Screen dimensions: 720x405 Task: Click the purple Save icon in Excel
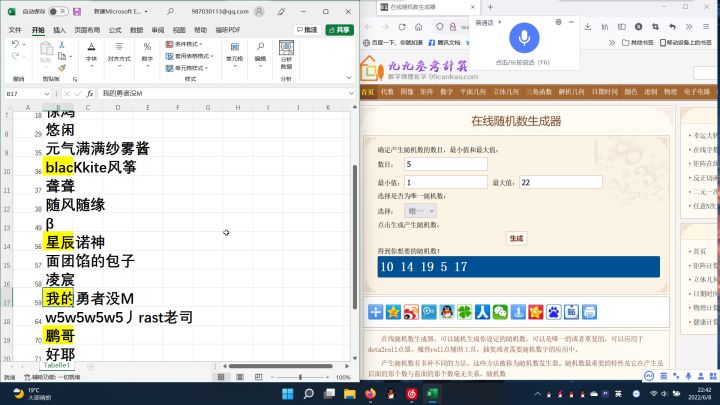click(77, 11)
